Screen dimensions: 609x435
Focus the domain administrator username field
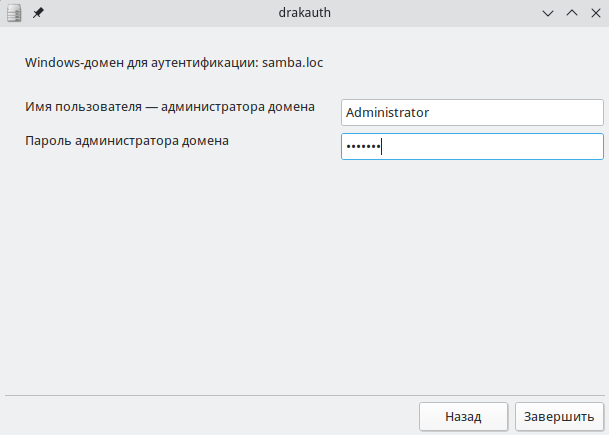472,112
